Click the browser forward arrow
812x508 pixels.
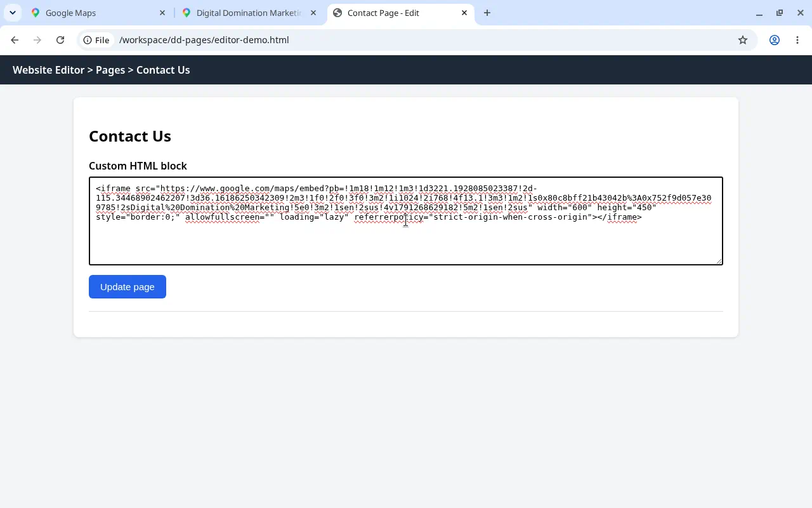click(x=37, y=40)
